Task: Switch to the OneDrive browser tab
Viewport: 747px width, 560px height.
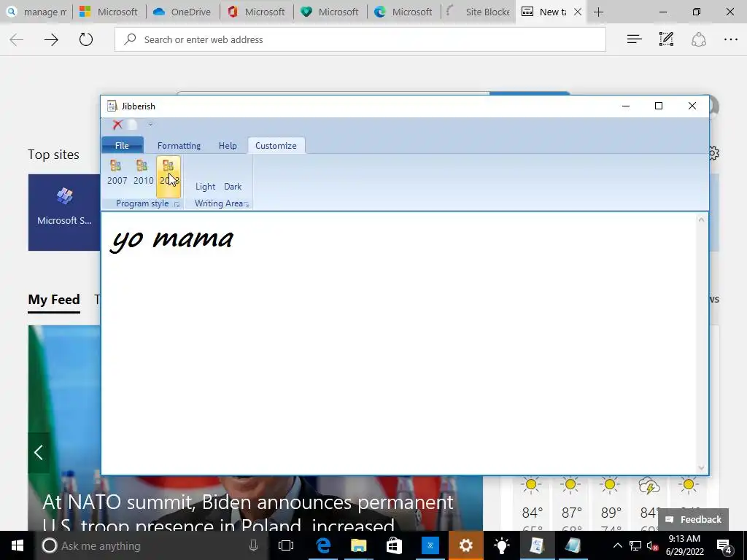Action: point(183,12)
